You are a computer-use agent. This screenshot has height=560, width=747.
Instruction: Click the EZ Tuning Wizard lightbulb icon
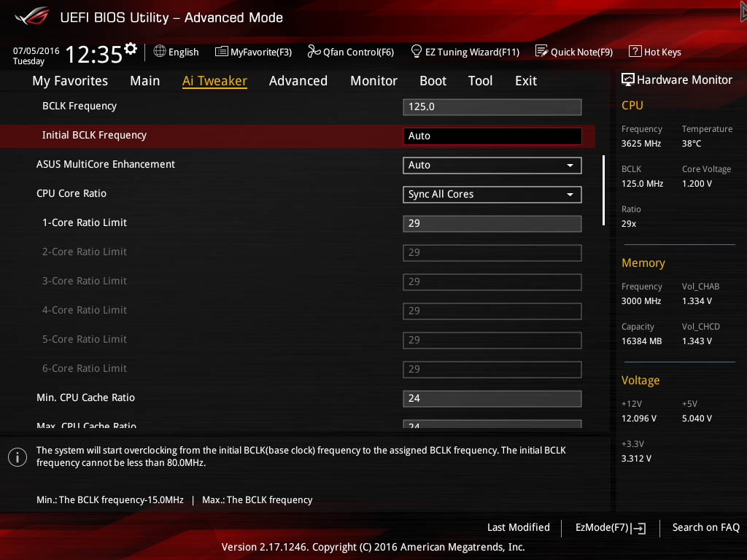click(x=416, y=52)
